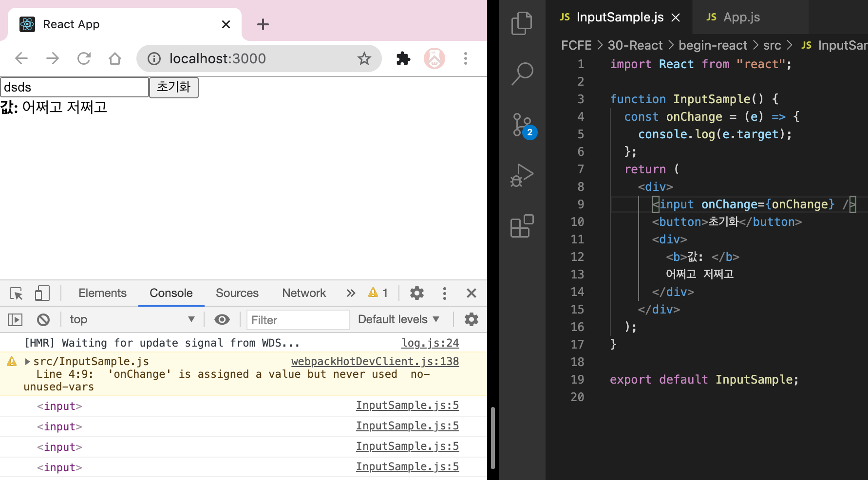The image size is (868, 480).
Task: Open Source Control icon with badge 2
Action: pyautogui.click(x=524, y=127)
